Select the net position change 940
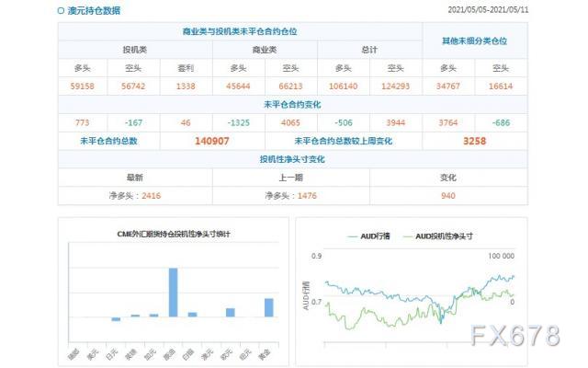This screenshot has height=368, width=588. click(448, 196)
